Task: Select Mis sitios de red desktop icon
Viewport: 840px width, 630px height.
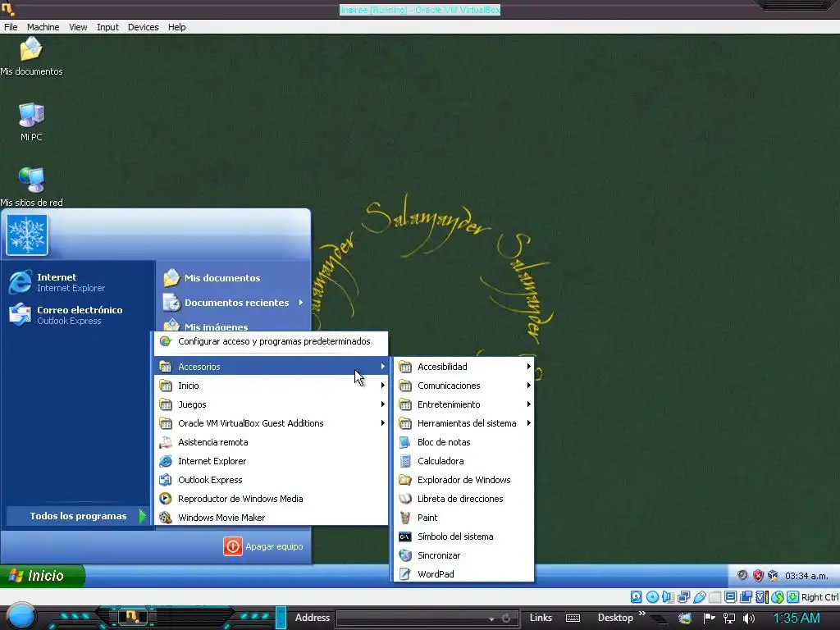Action: click(31, 187)
